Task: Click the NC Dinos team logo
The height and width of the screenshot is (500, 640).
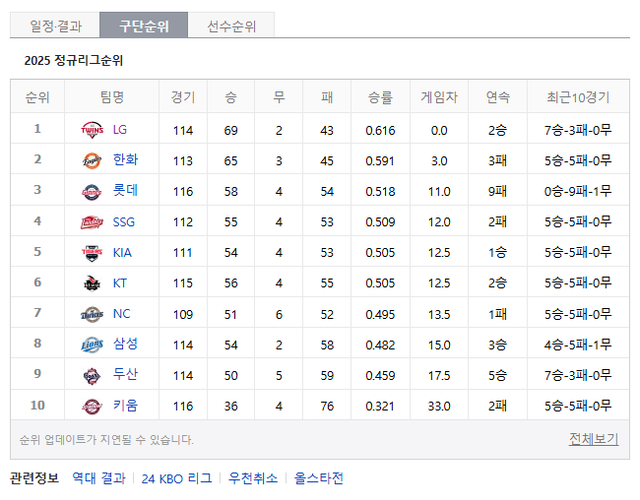Action: 92,314
